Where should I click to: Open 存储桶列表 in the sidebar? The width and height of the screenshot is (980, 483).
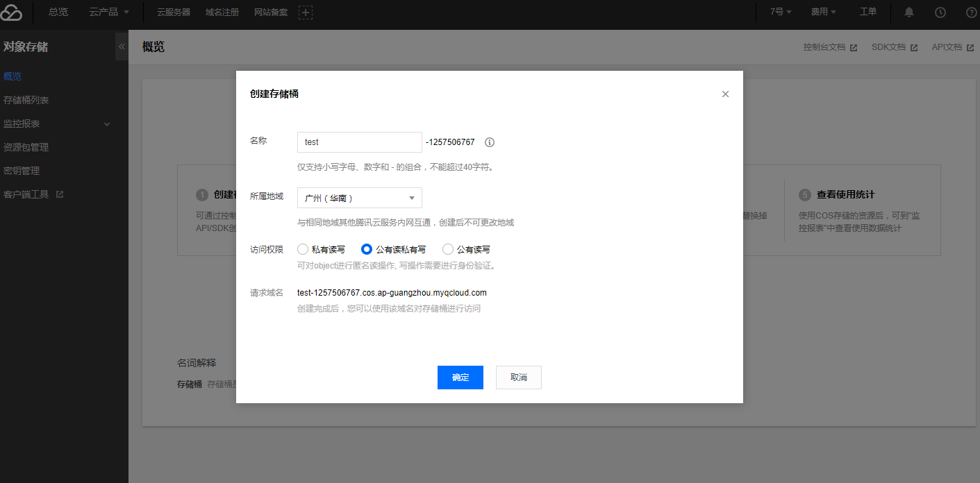[26, 100]
